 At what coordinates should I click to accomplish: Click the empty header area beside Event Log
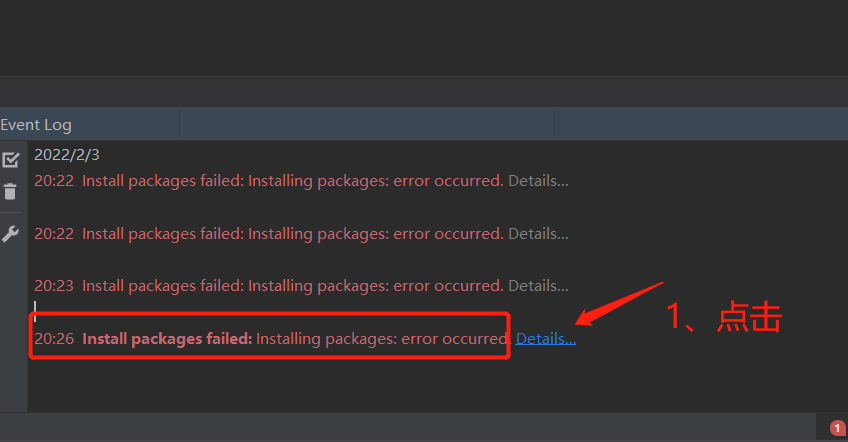point(367,124)
